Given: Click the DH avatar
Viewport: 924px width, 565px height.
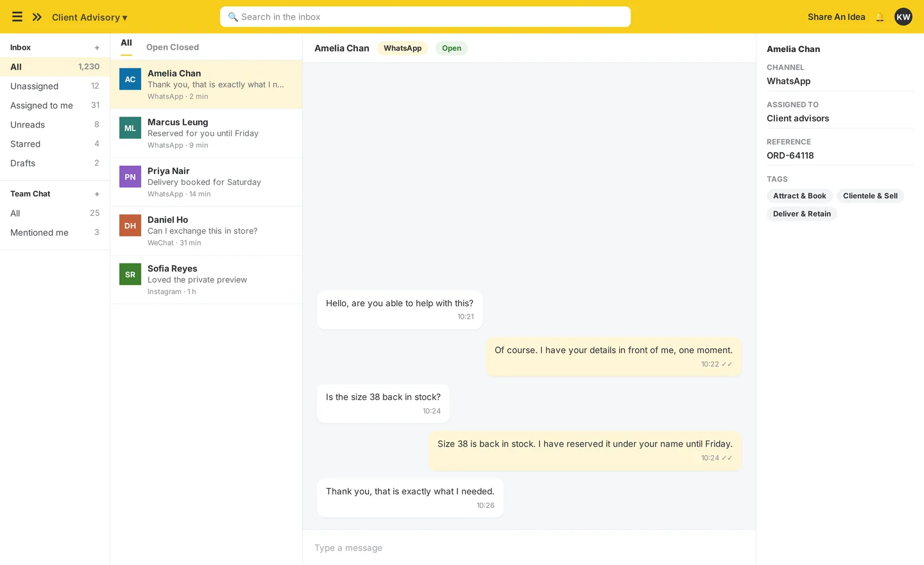Looking at the screenshot, I should (130, 226).
